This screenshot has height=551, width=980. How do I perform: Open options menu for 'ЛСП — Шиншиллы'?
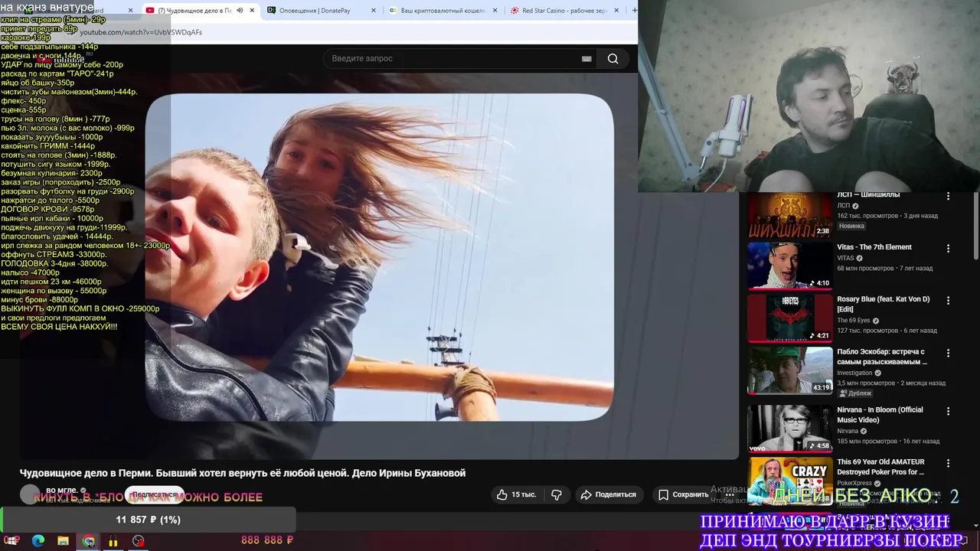click(948, 197)
